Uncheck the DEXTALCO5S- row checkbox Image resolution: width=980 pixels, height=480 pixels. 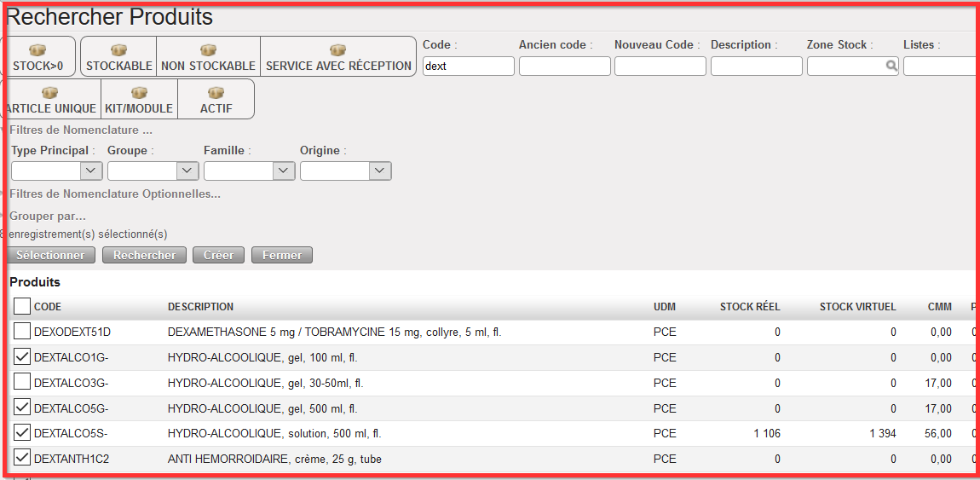[x=22, y=432]
